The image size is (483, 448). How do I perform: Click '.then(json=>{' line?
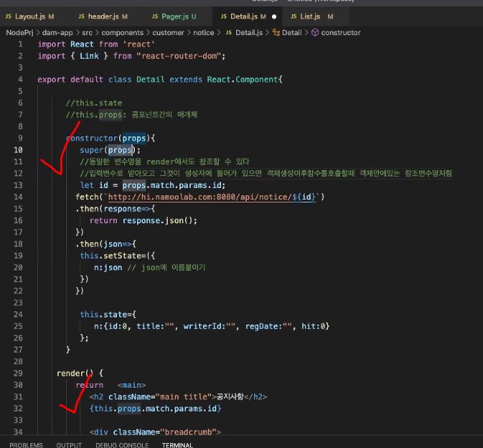point(105,244)
